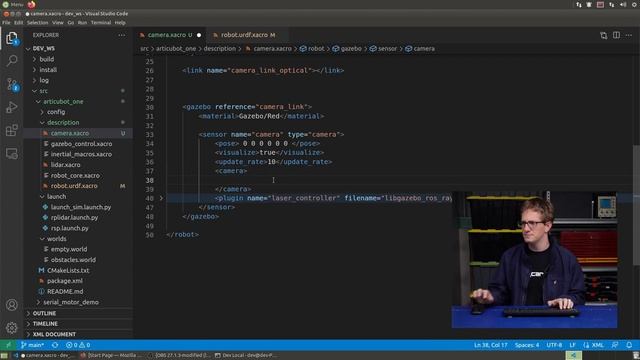640x360 pixels.
Task: Open obstacles.world file
Action: pos(73,260)
